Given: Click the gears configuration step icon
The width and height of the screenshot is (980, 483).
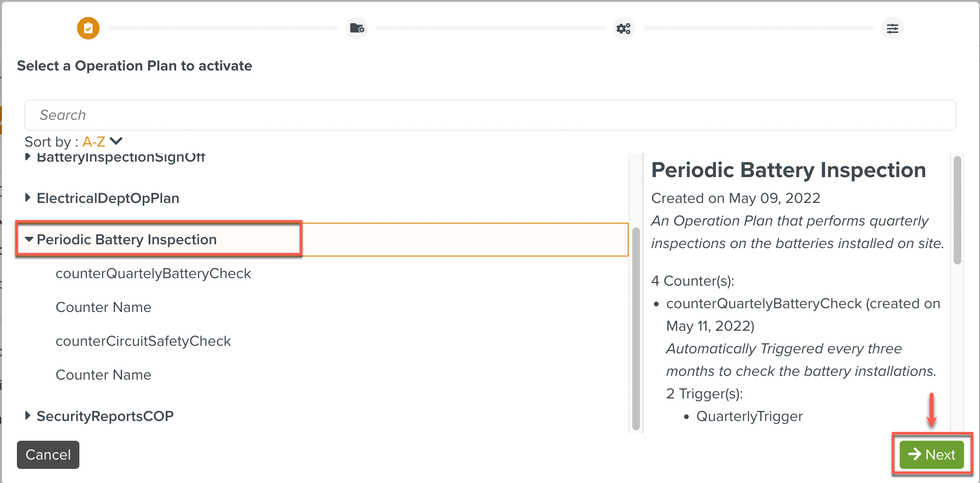Looking at the screenshot, I should pyautogui.click(x=624, y=28).
